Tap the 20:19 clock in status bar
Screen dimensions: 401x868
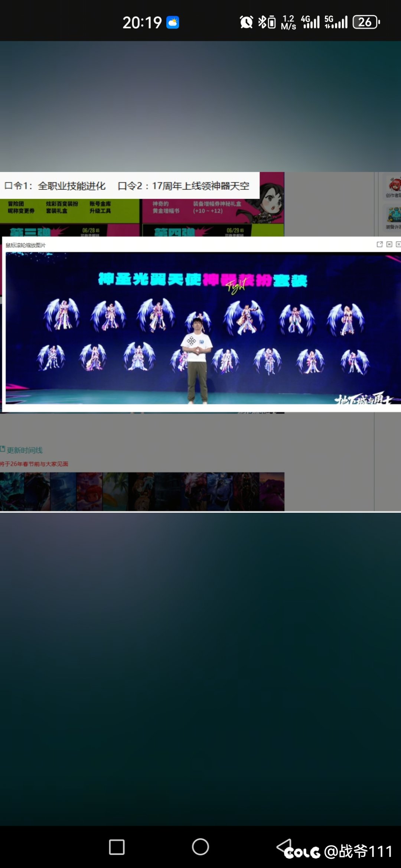click(x=142, y=23)
